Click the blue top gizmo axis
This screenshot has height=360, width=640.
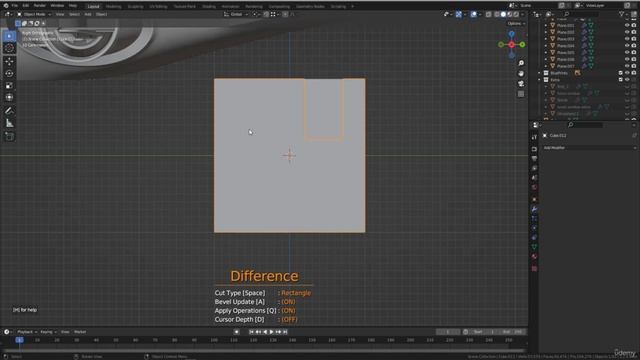(511, 34)
